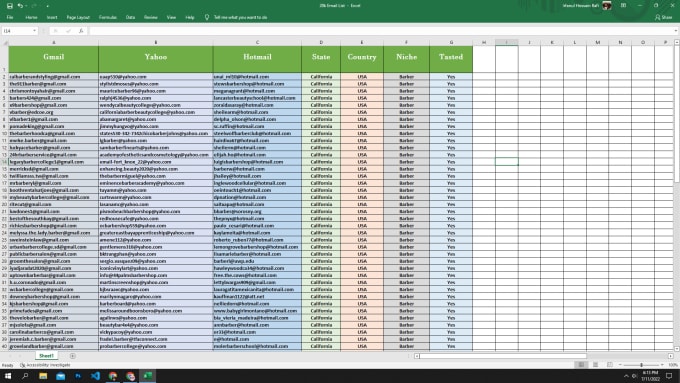Open Photoshop from the taskbar

click(78, 376)
